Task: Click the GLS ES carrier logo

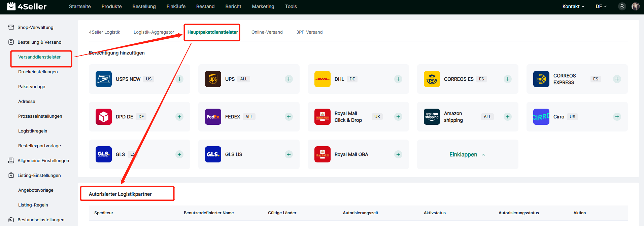Action: point(104,154)
